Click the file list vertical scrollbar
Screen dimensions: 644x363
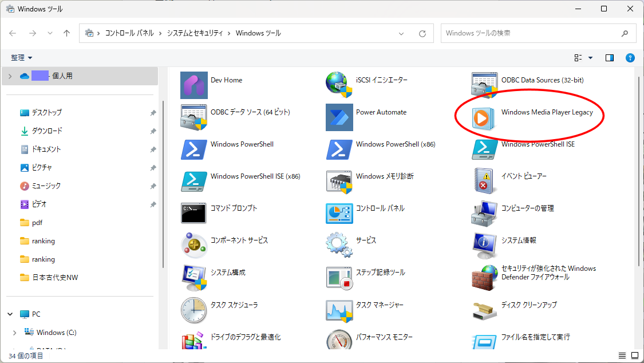(x=639, y=171)
